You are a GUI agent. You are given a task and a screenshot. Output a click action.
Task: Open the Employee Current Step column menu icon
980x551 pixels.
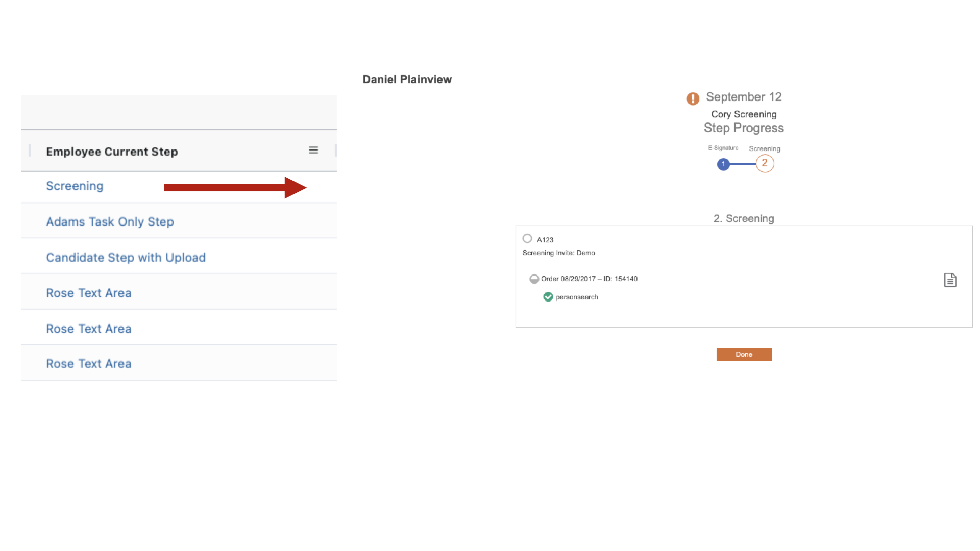[x=313, y=150]
